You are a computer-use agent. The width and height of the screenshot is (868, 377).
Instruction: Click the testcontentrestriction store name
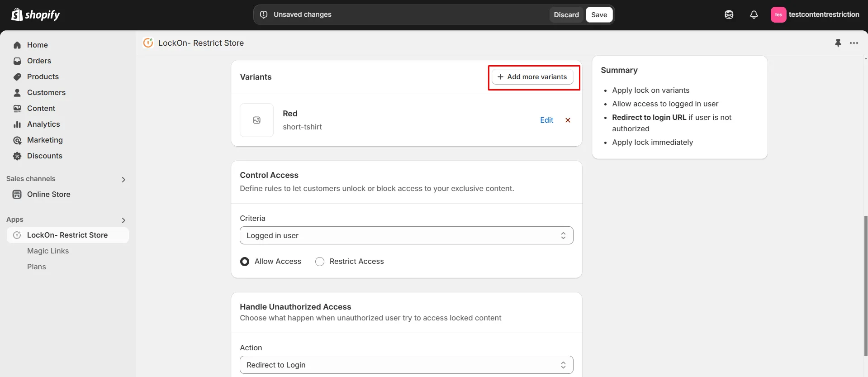pyautogui.click(x=824, y=14)
